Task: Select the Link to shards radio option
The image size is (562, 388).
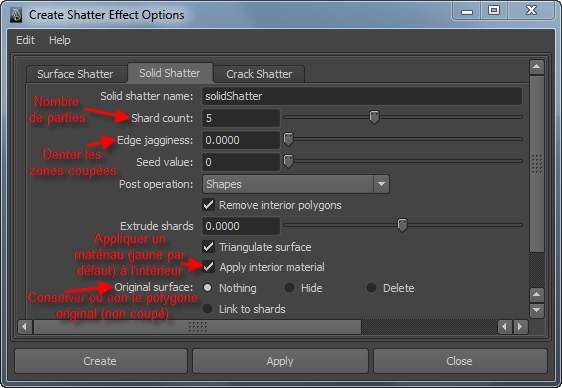Action: pyautogui.click(x=208, y=308)
